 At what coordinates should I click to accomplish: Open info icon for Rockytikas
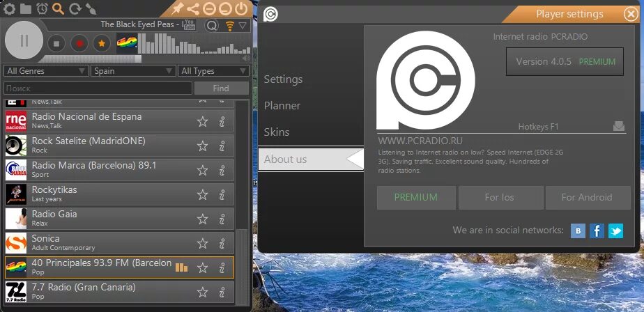(222, 194)
